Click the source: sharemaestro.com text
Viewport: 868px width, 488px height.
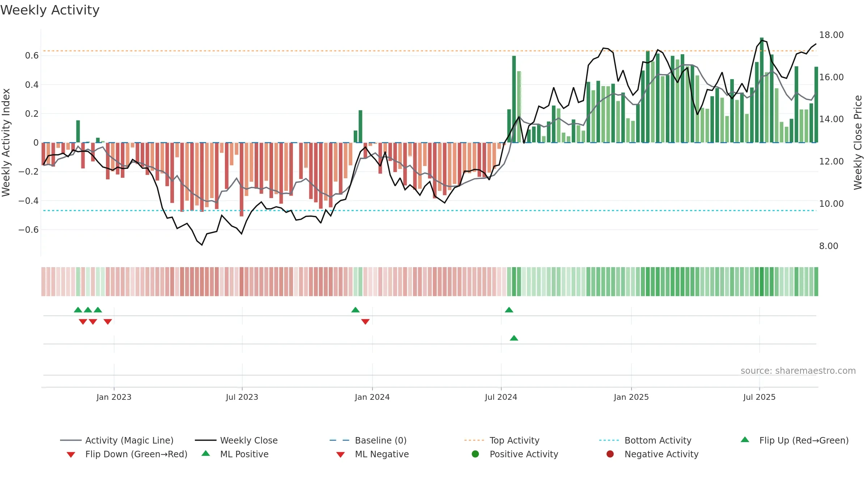tap(798, 371)
